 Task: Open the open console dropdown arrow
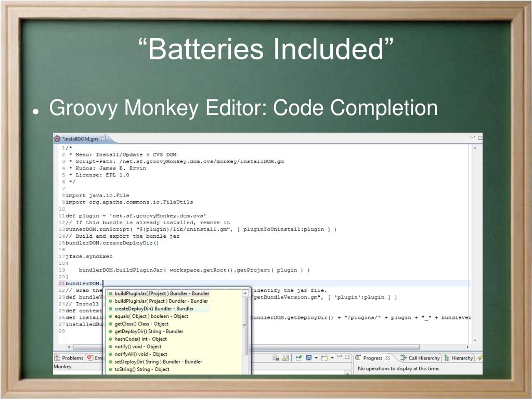[332, 357]
